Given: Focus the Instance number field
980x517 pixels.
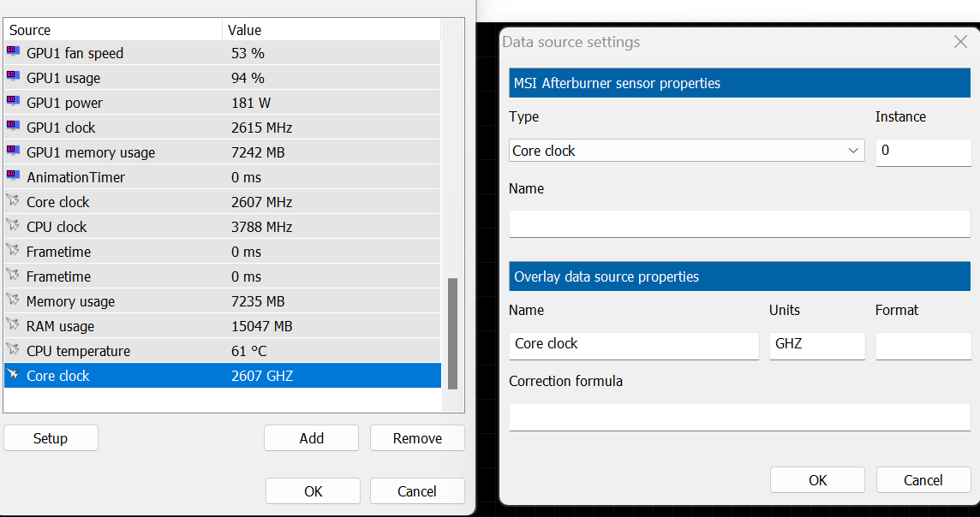Looking at the screenshot, I should pos(923,151).
